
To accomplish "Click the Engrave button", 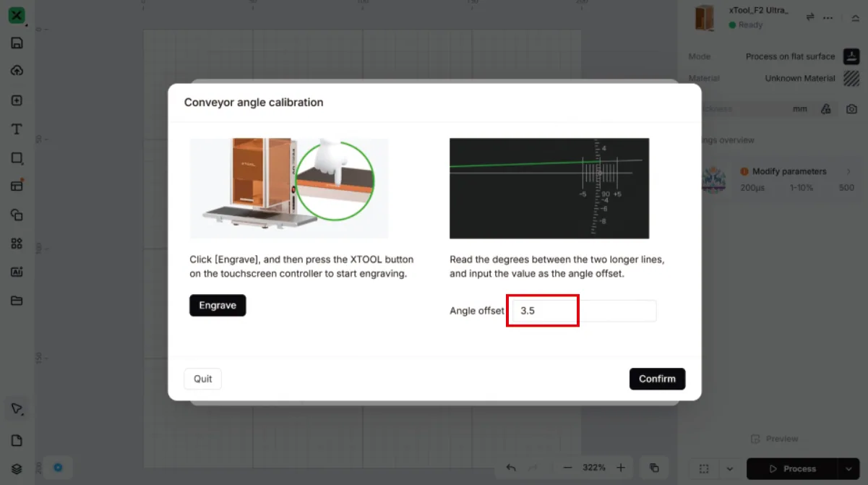I will point(218,305).
